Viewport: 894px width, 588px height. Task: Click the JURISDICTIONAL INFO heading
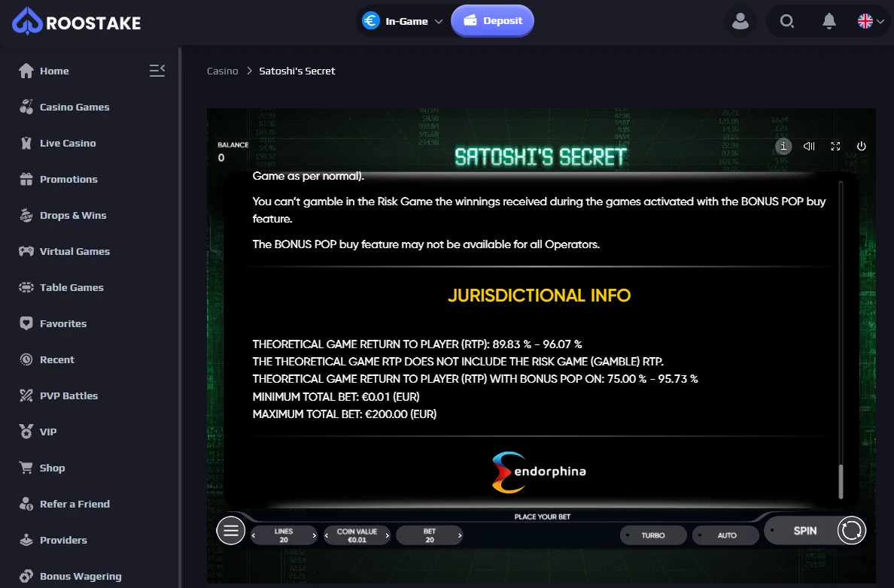[539, 296]
